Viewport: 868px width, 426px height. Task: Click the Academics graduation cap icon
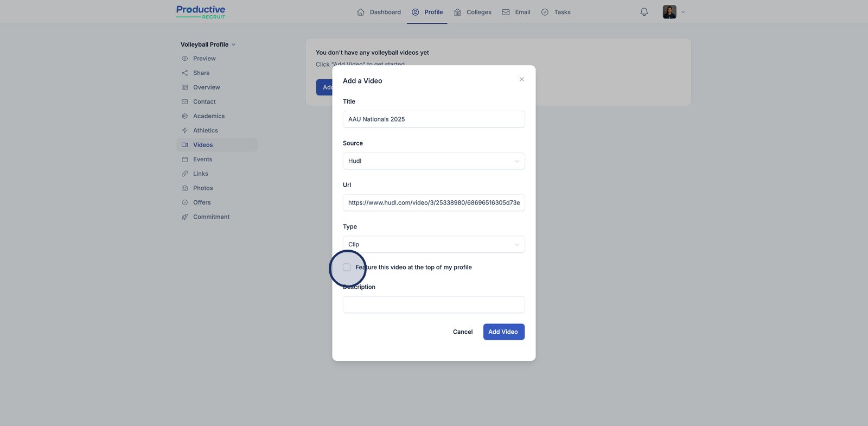coord(184,116)
